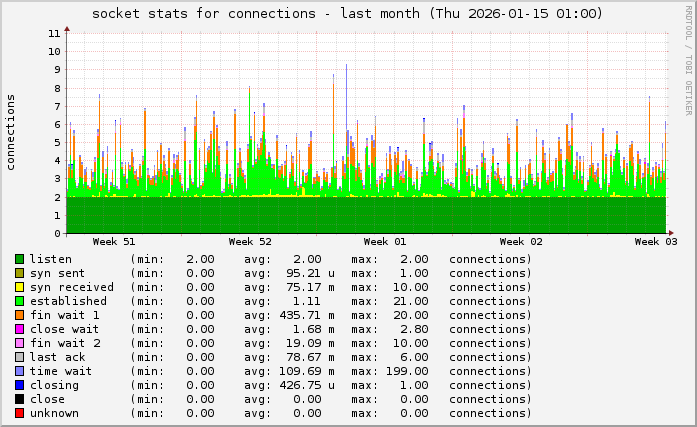Image resolution: width=697 pixels, height=427 pixels.
Task: Click the syn received yellow swatch
Action: pyautogui.click(x=19, y=287)
